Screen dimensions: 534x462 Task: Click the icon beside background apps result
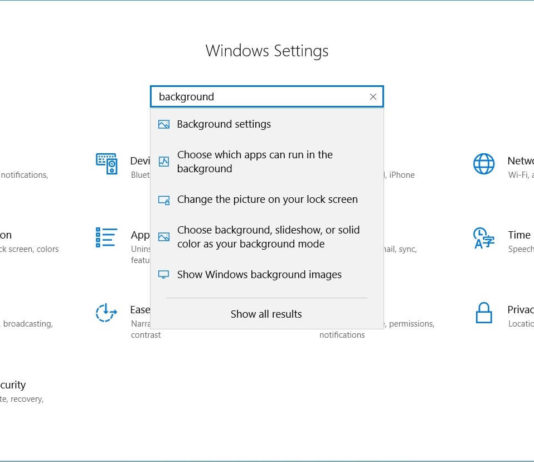click(x=164, y=162)
